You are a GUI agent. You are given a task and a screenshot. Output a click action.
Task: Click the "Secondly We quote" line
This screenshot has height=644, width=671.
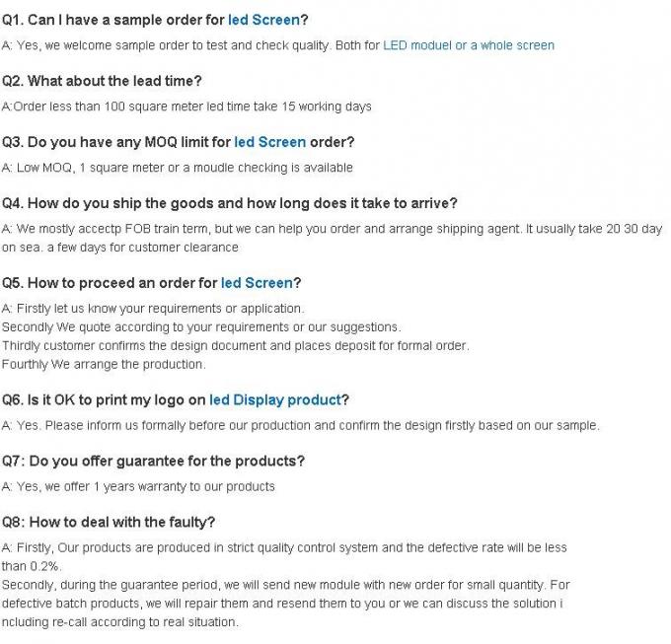coord(201,326)
